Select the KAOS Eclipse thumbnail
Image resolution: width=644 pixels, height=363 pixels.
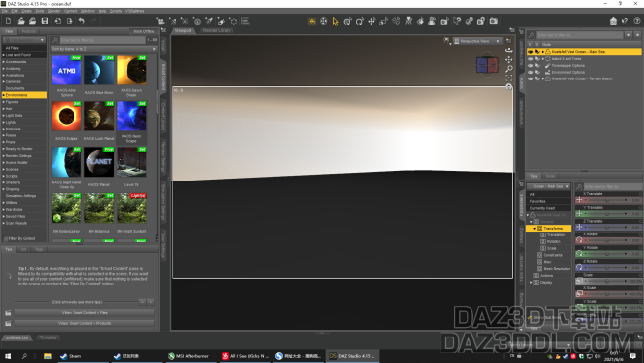click(x=67, y=117)
